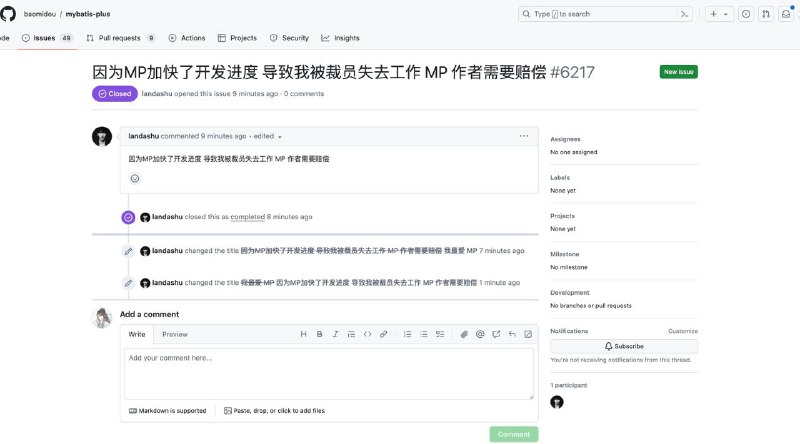Switch to the Actions tab

pyautogui.click(x=187, y=38)
